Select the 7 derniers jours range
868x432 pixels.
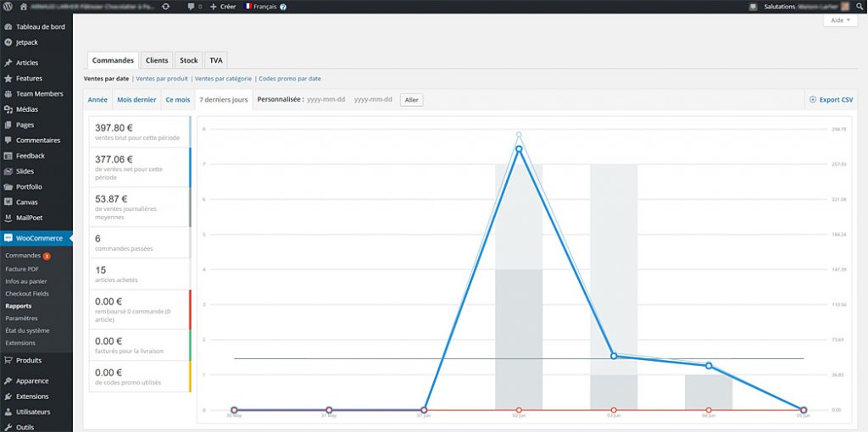224,100
